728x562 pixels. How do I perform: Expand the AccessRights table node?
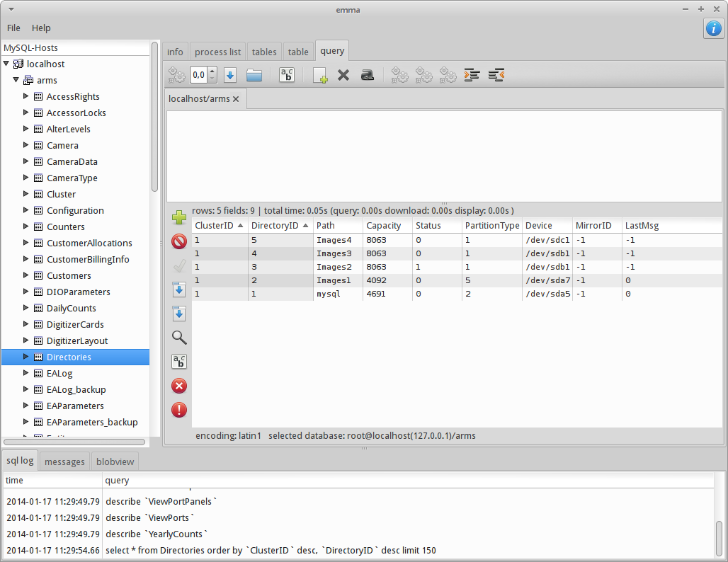click(25, 96)
